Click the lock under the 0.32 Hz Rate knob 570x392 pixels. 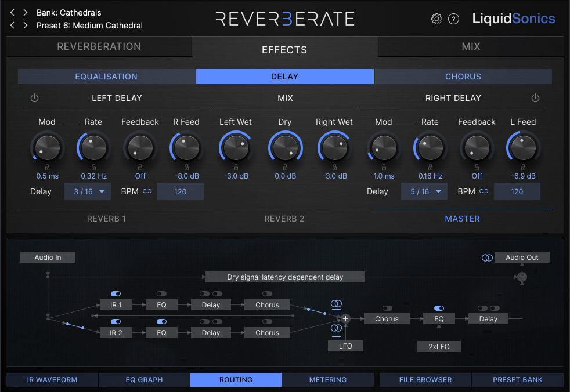coord(94,167)
